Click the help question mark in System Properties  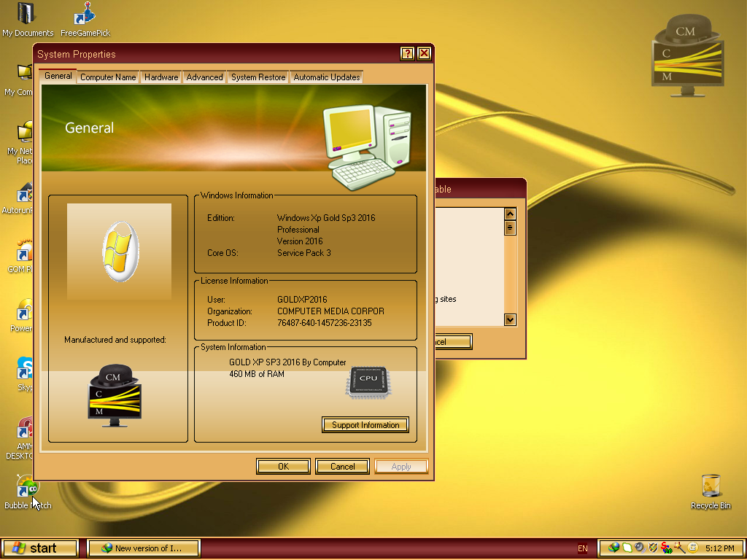pos(407,53)
